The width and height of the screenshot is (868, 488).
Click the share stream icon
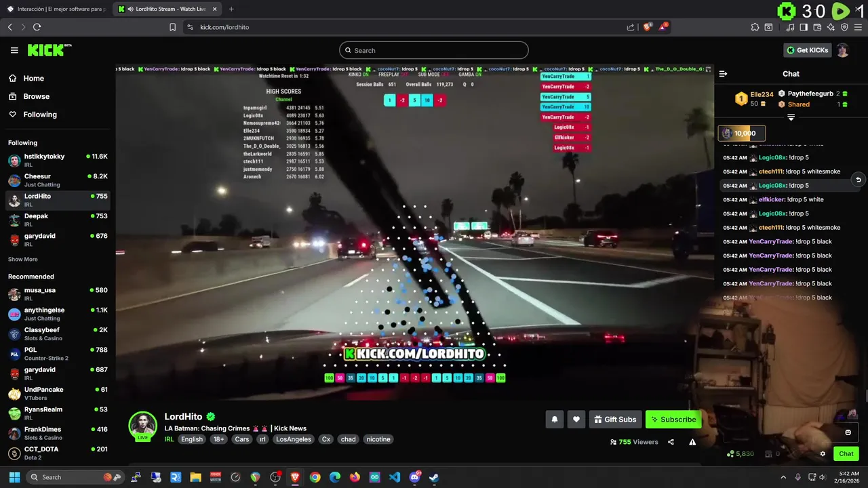671,442
